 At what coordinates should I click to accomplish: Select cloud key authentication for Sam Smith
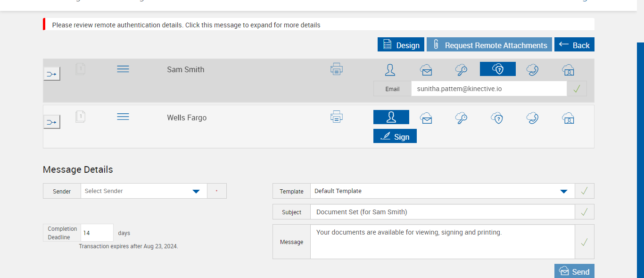pyautogui.click(x=461, y=70)
